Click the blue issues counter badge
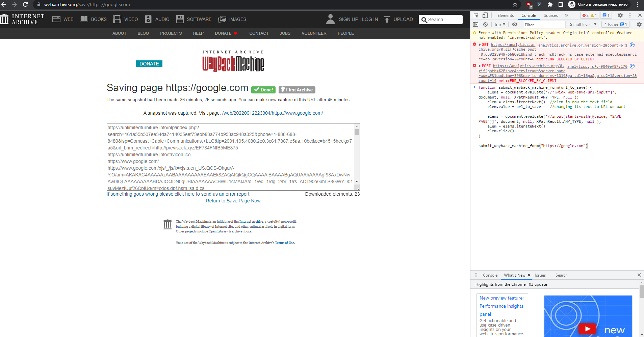 (606, 15)
